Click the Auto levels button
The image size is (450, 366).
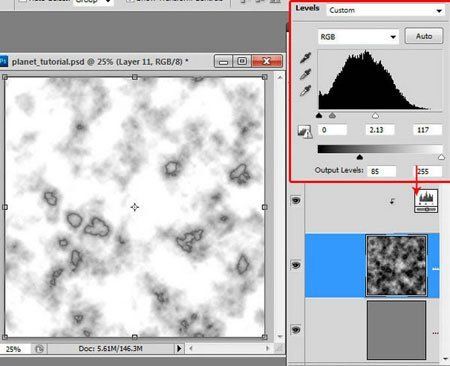[x=424, y=36]
